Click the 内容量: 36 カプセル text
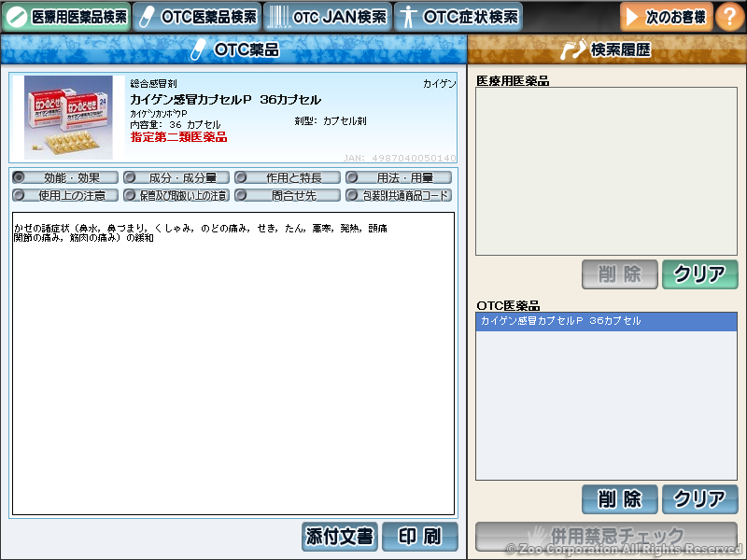747x560 pixels. coord(176,125)
